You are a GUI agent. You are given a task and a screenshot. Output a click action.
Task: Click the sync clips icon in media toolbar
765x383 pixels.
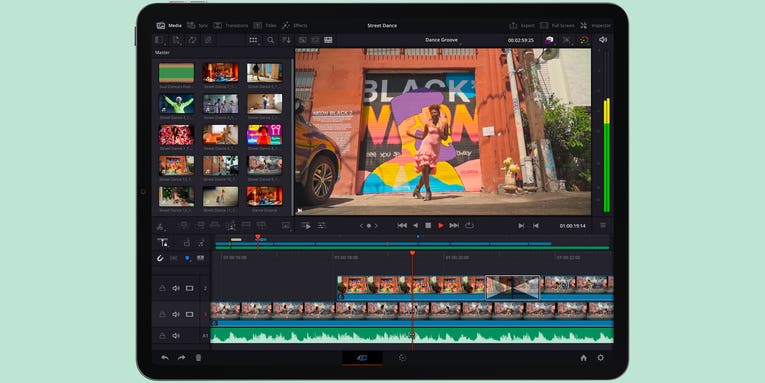pos(192,40)
